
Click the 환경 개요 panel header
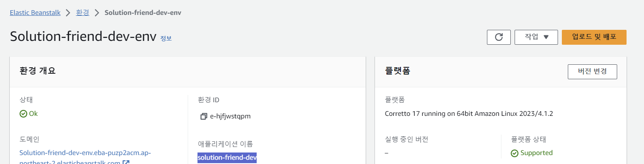pyautogui.click(x=187, y=71)
